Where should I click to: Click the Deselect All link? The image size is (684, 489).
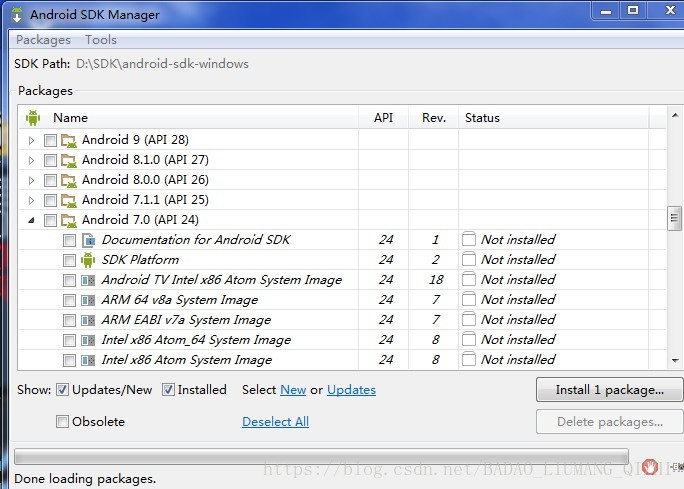coord(276,421)
